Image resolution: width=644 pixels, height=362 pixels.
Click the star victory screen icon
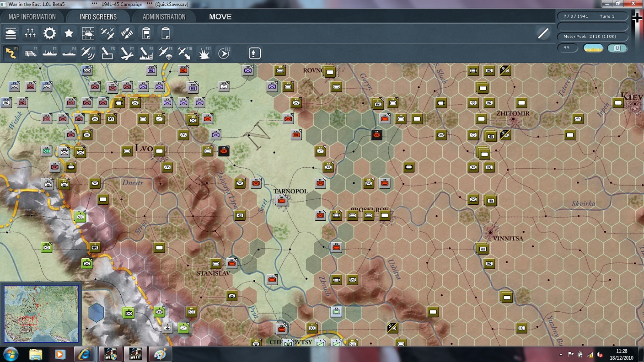69,33
